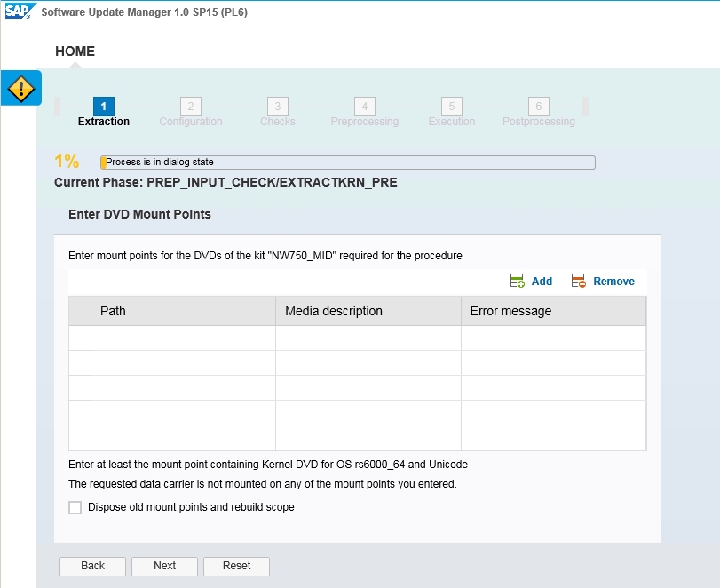Click the 1% progress percentage text
720x588 pixels.
point(67,162)
